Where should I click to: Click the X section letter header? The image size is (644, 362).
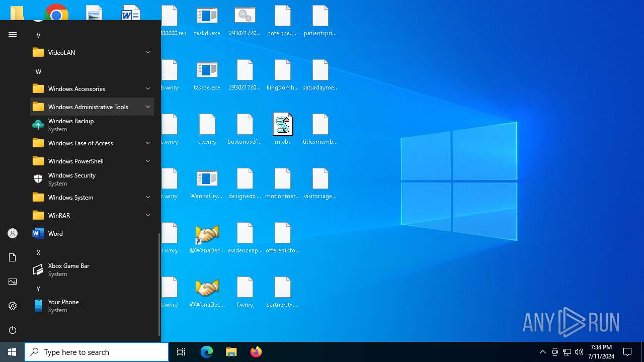coord(38,252)
